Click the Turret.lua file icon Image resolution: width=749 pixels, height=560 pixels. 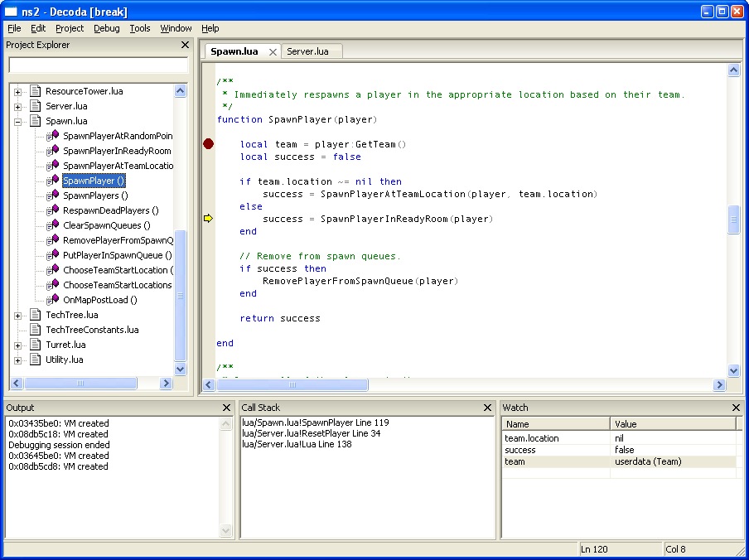coord(36,345)
